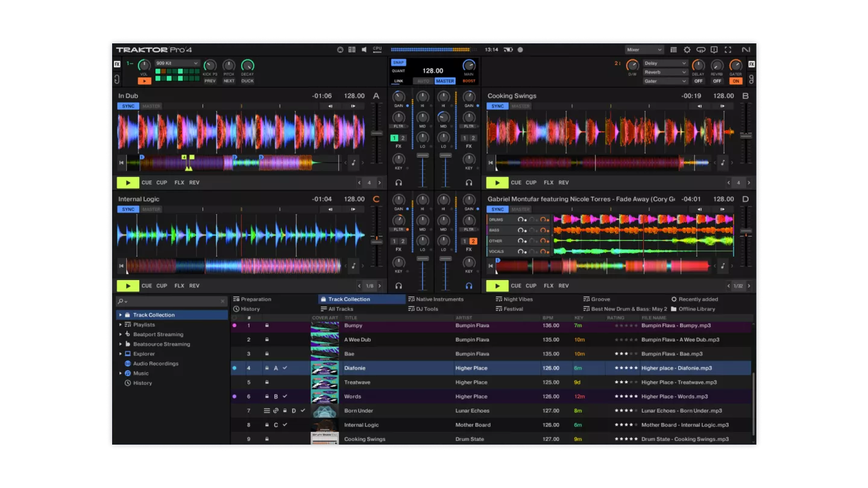Toggle SYNC on Deck A
Screen dimensions: 868x488
(x=128, y=106)
